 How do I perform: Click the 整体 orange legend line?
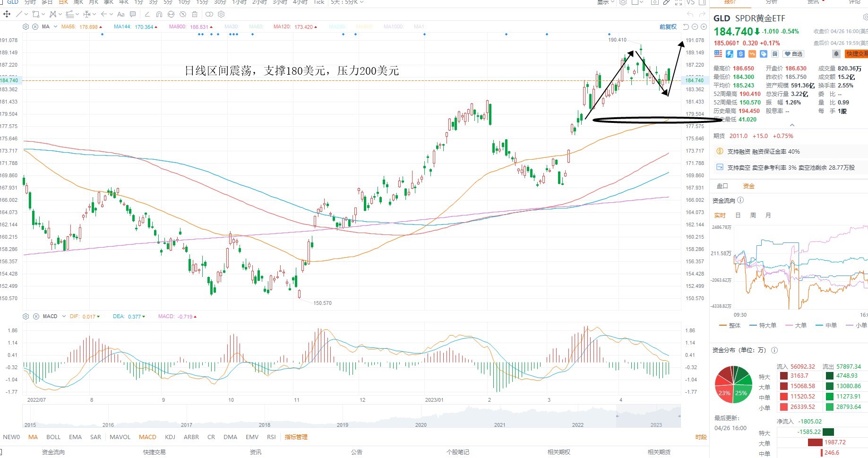coord(730,326)
